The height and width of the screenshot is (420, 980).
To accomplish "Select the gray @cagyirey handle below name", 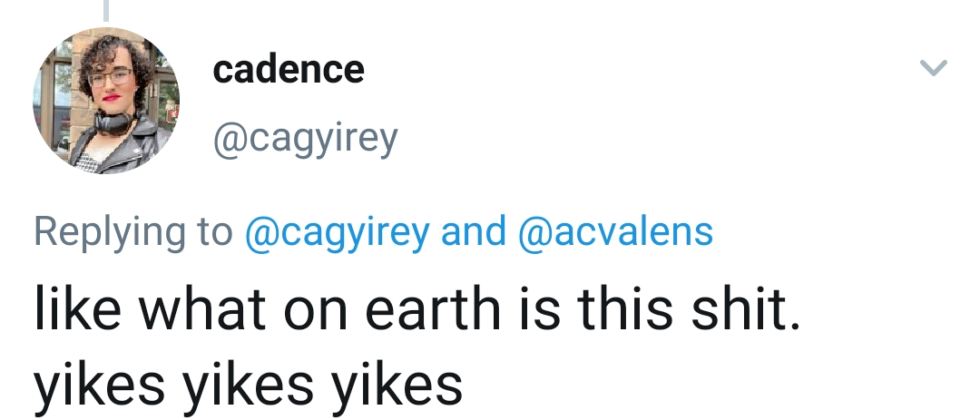I will coord(305,138).
